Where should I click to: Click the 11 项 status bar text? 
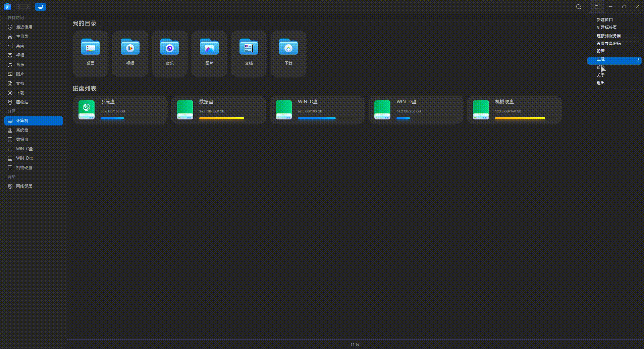[x=355, y=345]
